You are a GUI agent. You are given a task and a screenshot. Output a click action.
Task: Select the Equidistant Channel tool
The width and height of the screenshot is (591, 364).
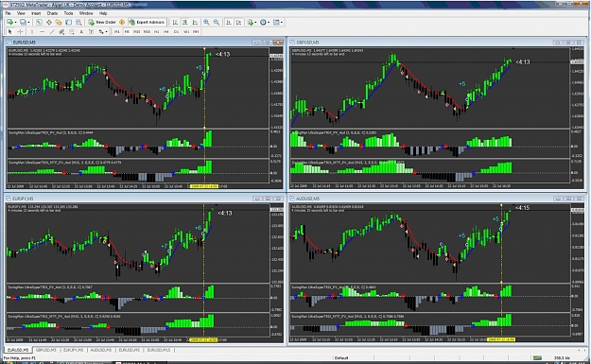tap(61, 31)
